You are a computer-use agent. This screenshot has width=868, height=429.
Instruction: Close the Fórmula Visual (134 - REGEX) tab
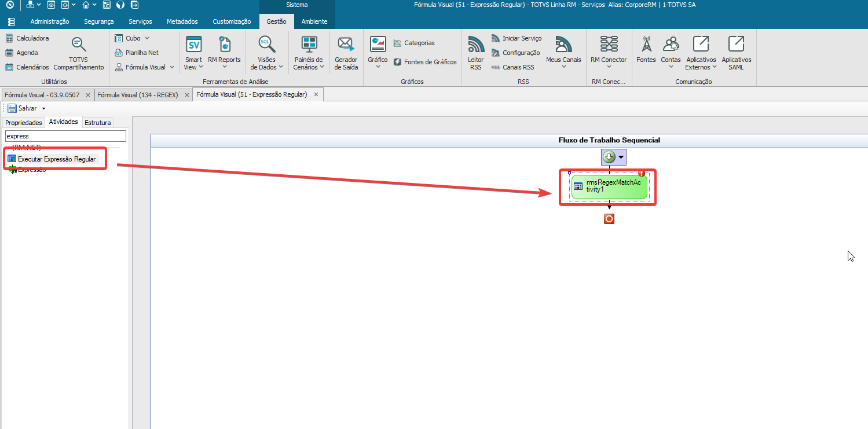coord(186,94)
